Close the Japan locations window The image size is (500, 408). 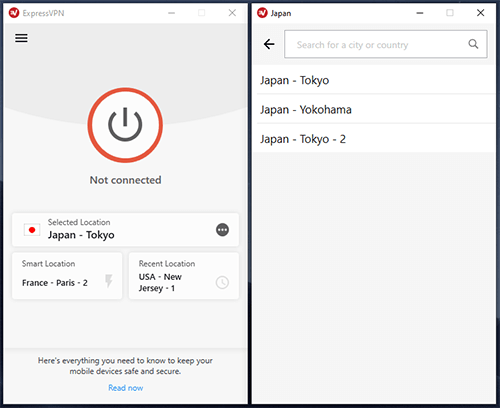(480, 13)
